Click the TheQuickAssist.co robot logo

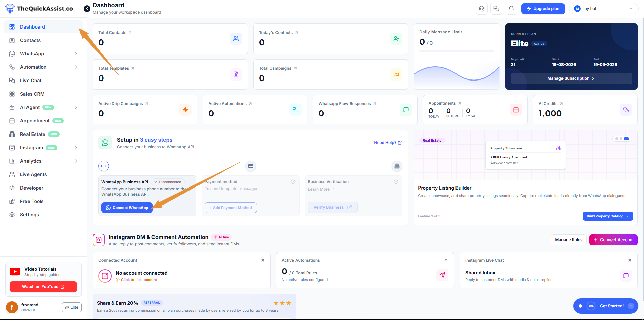10,8
